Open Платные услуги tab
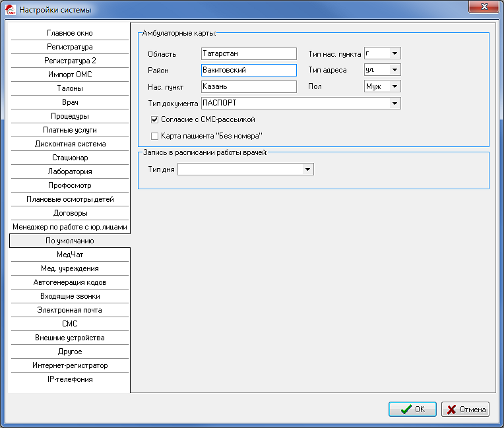The height and width of the screenshot is (428, 504). click(x=70, y=130)
